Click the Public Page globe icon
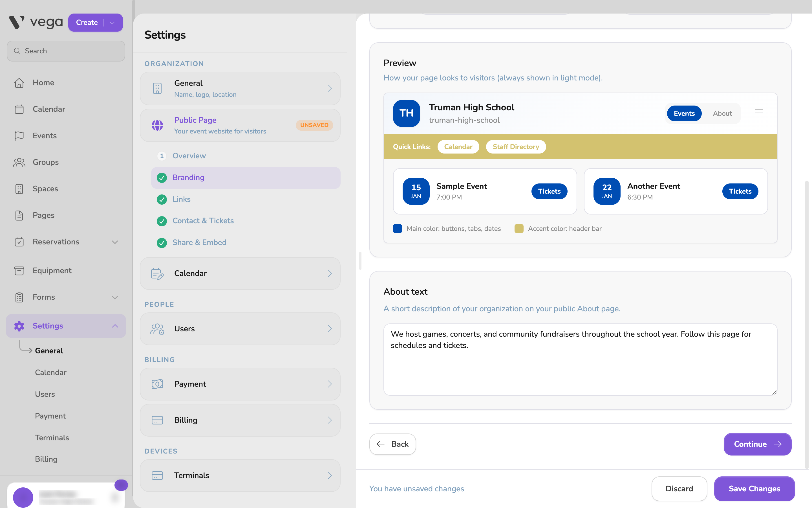 [157, 125]
